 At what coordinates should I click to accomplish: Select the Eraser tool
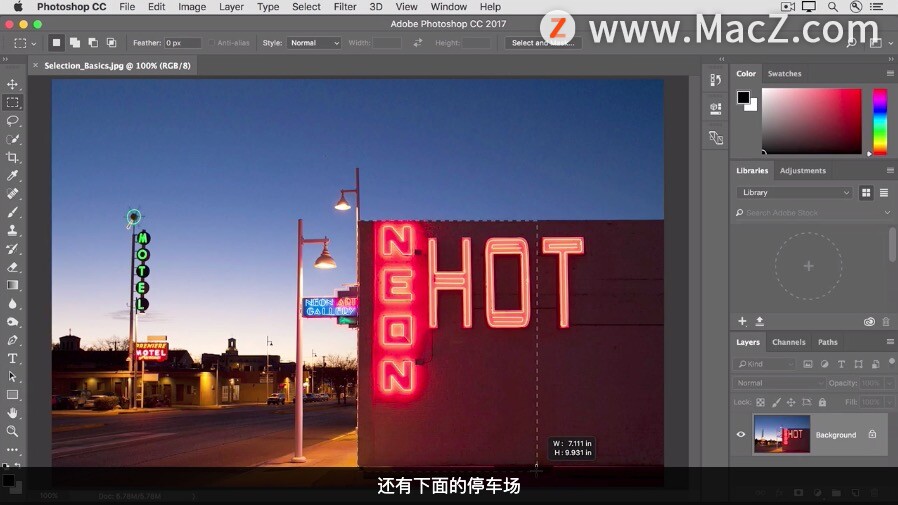pos(12,267)
